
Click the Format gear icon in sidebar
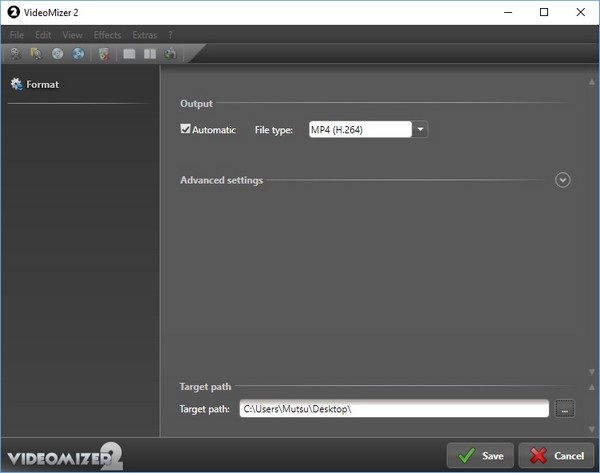[16, 84]
